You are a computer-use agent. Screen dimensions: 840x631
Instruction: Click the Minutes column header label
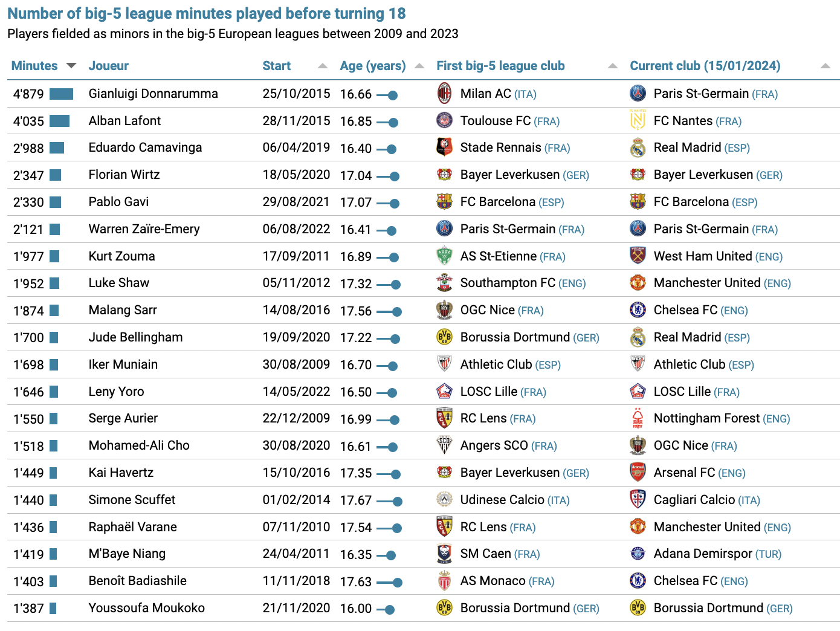click(34, 66)
